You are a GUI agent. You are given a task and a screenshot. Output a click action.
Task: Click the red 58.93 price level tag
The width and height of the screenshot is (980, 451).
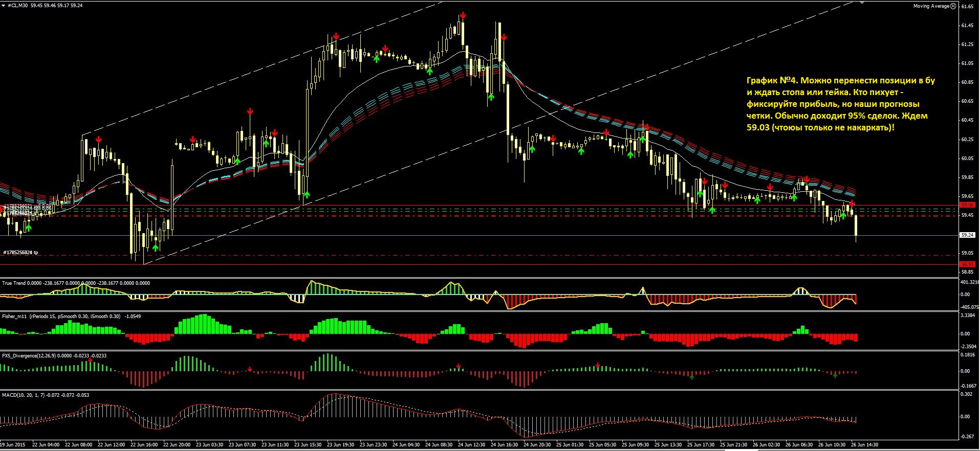(967, 264)
